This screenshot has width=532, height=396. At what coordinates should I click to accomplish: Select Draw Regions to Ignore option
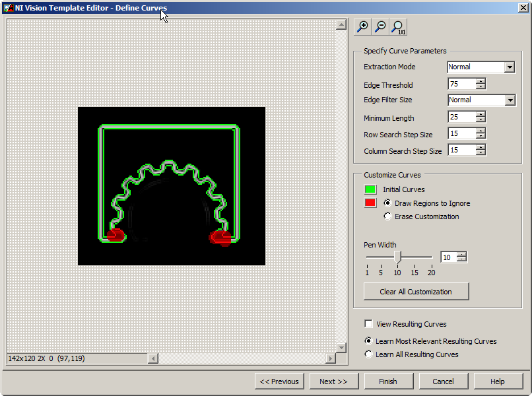coord(387,203)
